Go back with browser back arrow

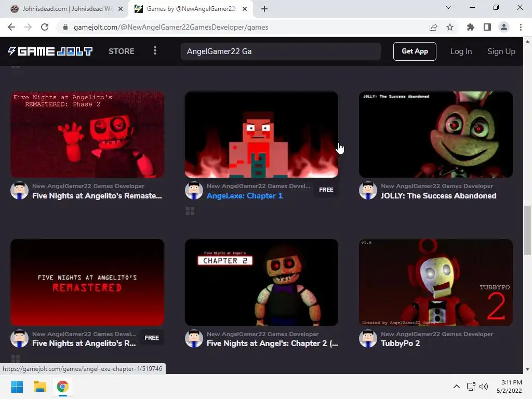[11, 27]
